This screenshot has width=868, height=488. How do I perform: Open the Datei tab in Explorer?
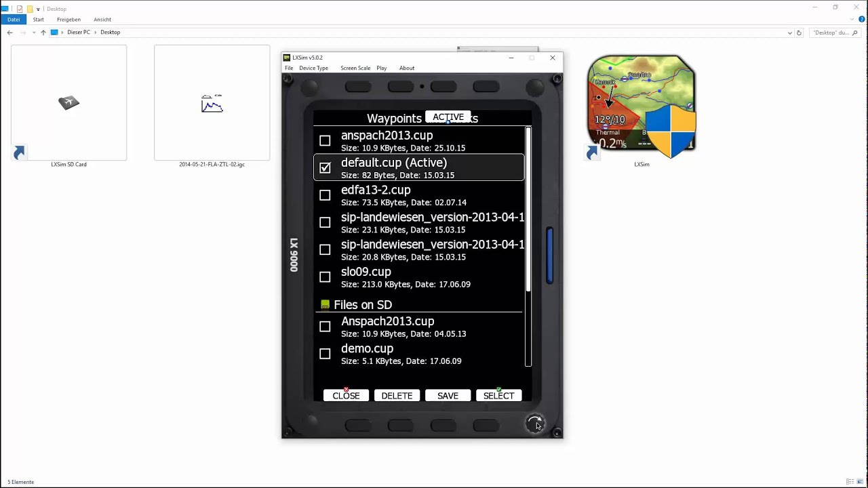coord(14,20)
